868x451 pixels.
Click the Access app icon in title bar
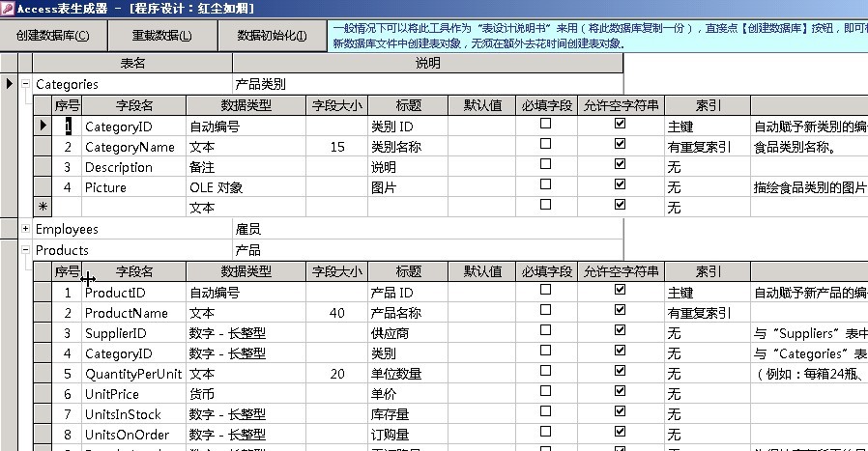click(x=7, y=8)
